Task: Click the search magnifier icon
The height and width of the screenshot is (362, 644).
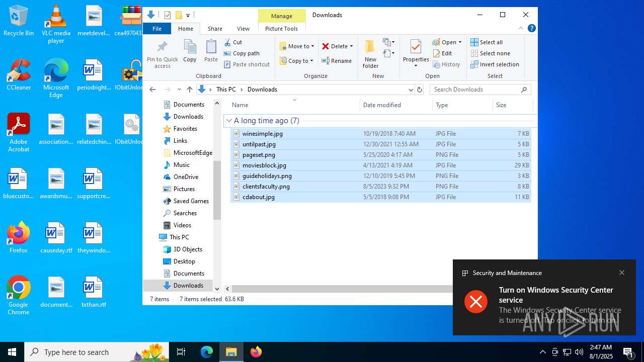Action: pyautogui.click(x=524, y=89)
